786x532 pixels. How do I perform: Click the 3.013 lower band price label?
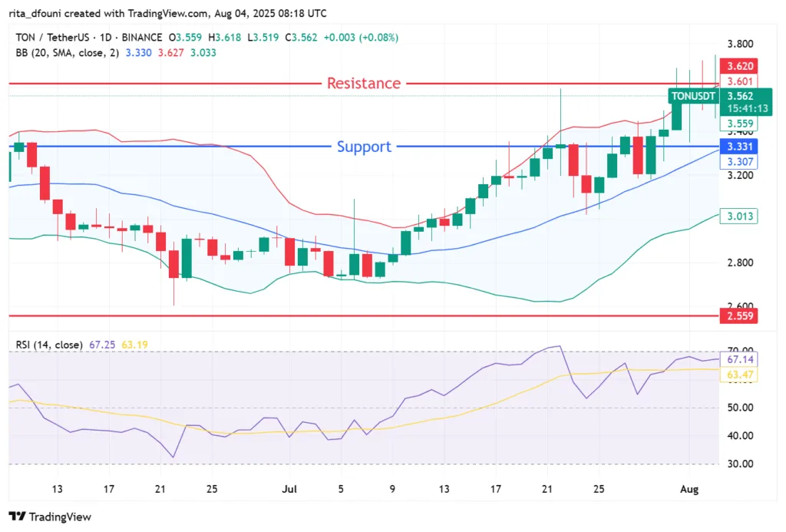(738, 216)
